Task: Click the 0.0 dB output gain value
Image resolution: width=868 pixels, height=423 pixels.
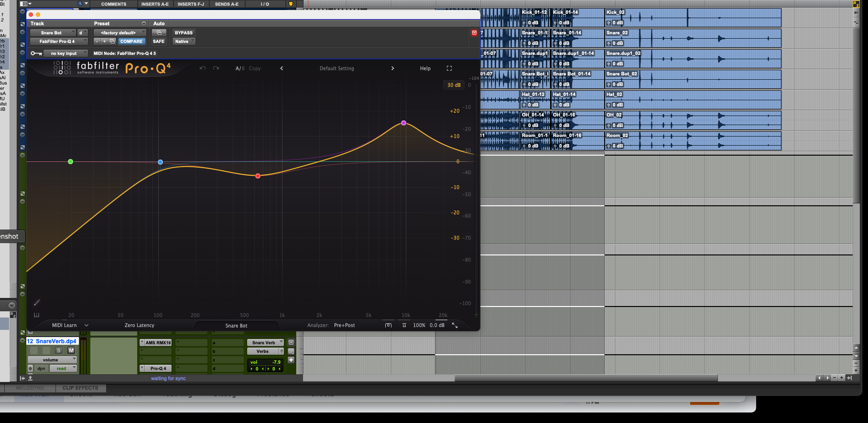Action: [x=437, y=325]
